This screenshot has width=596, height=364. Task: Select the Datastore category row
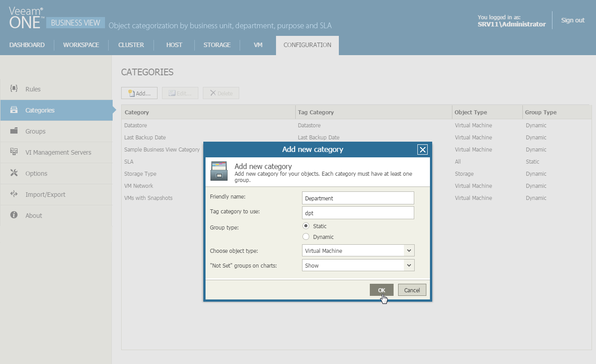(356, 126)
